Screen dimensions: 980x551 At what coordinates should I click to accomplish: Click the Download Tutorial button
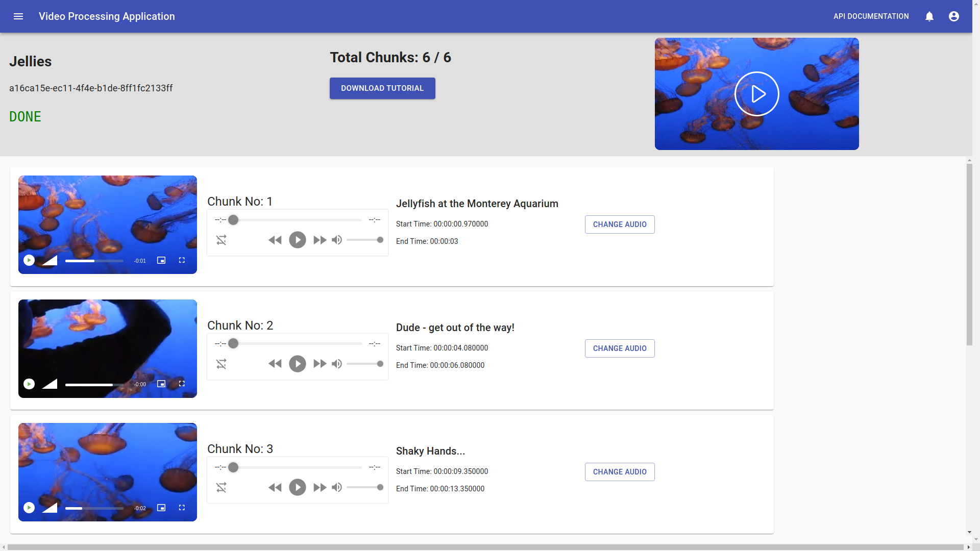click(x=382, y=88)
